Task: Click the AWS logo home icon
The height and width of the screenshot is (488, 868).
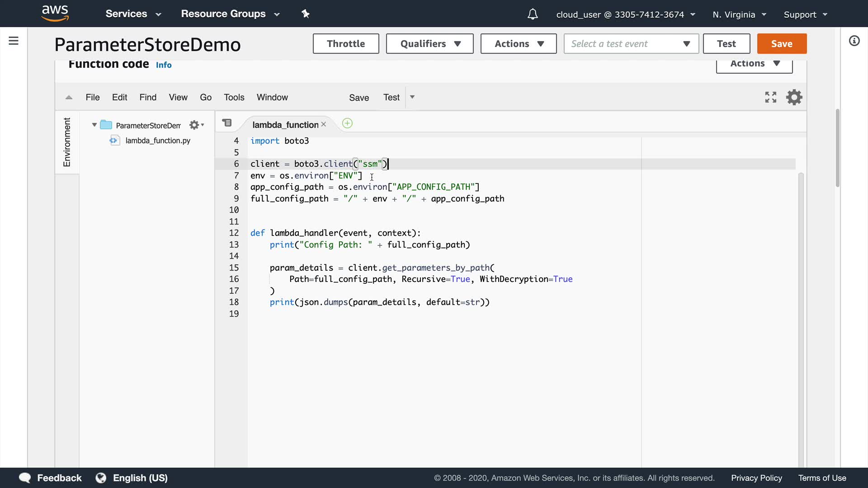Action: tap(55, 13)
